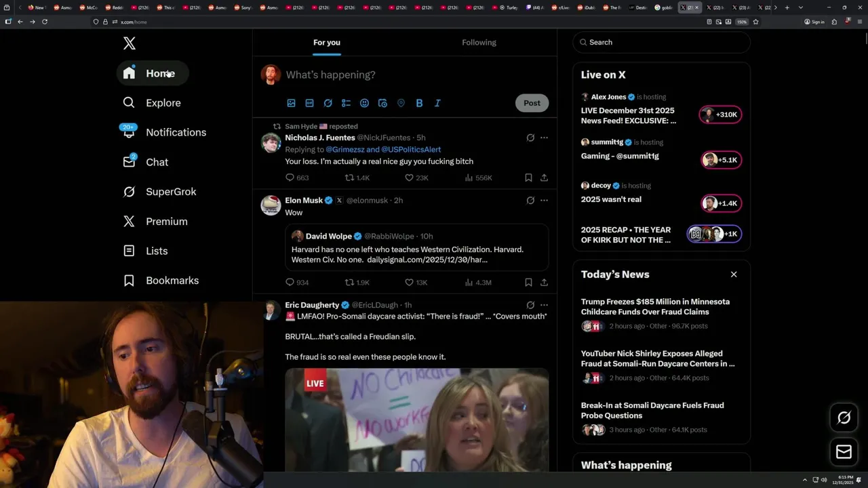
Task: Open the emoji picker in composer
Action: pos(364,103)
